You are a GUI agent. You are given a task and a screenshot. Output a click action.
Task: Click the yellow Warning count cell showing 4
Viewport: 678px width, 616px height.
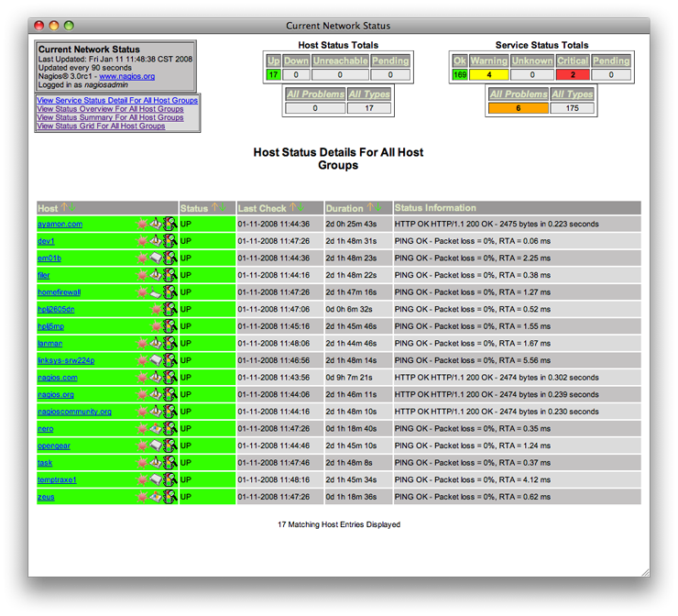click(x=488, y=75)
